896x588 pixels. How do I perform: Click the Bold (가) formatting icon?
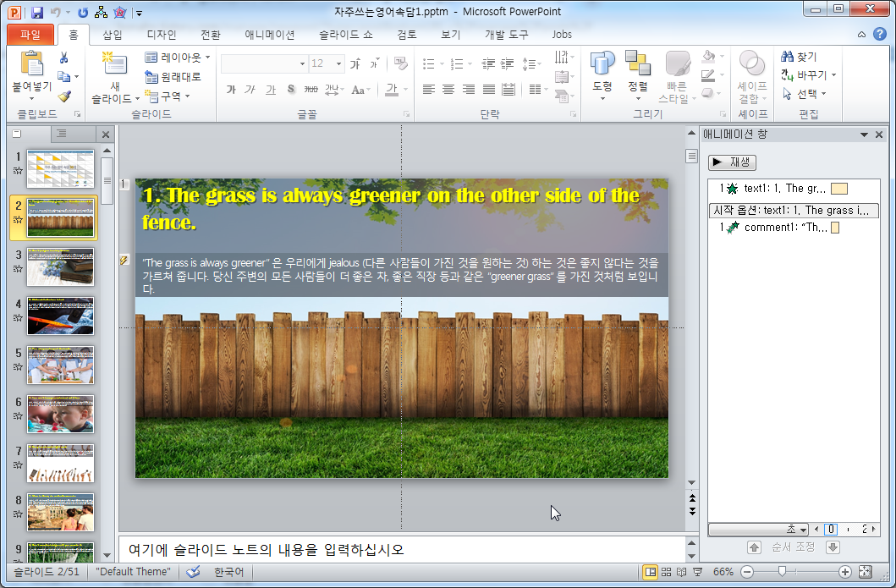231,90
